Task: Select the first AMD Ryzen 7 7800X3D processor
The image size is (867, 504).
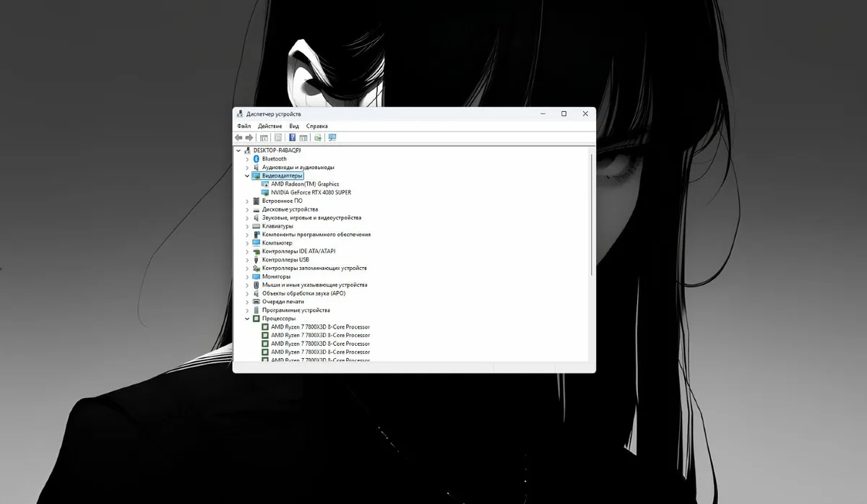Action: point(319,327)
